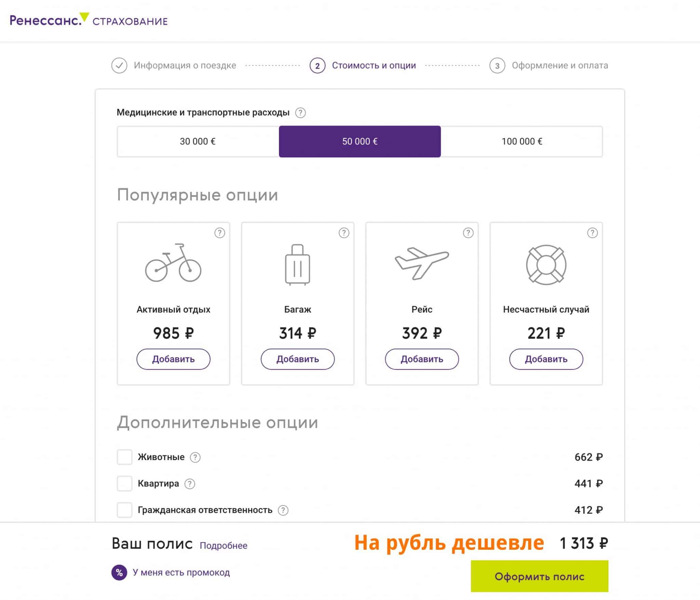Click the Оформить полис button
Image resolution: width=700 pixels, height=600 pixels.
(539, 576)
